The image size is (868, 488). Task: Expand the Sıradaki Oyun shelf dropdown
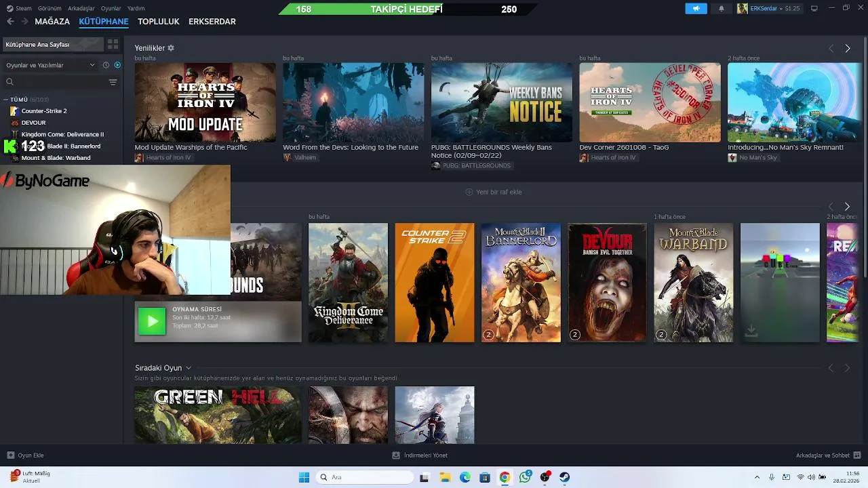pos(189,368)
